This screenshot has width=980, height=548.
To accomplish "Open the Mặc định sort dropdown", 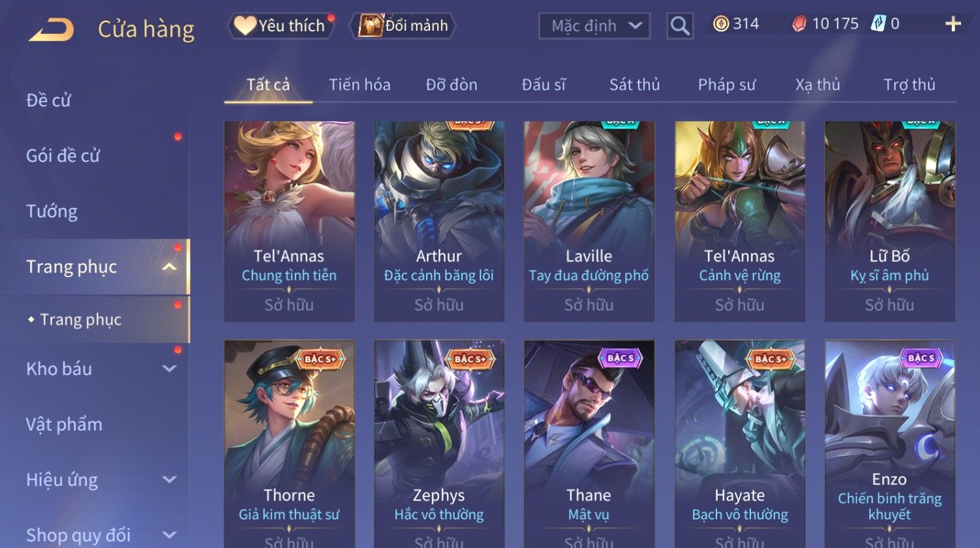I will [x=594, y=26].
